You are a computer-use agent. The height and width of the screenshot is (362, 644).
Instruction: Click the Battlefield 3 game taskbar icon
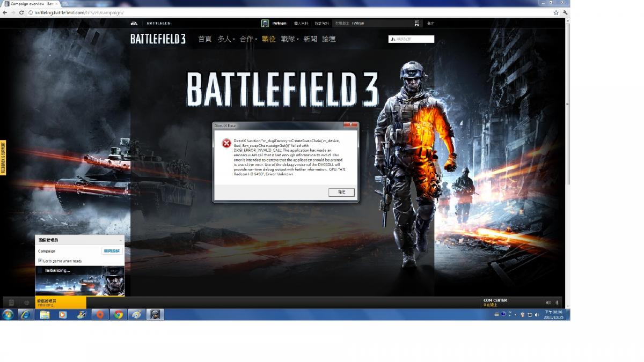point(154,315)
